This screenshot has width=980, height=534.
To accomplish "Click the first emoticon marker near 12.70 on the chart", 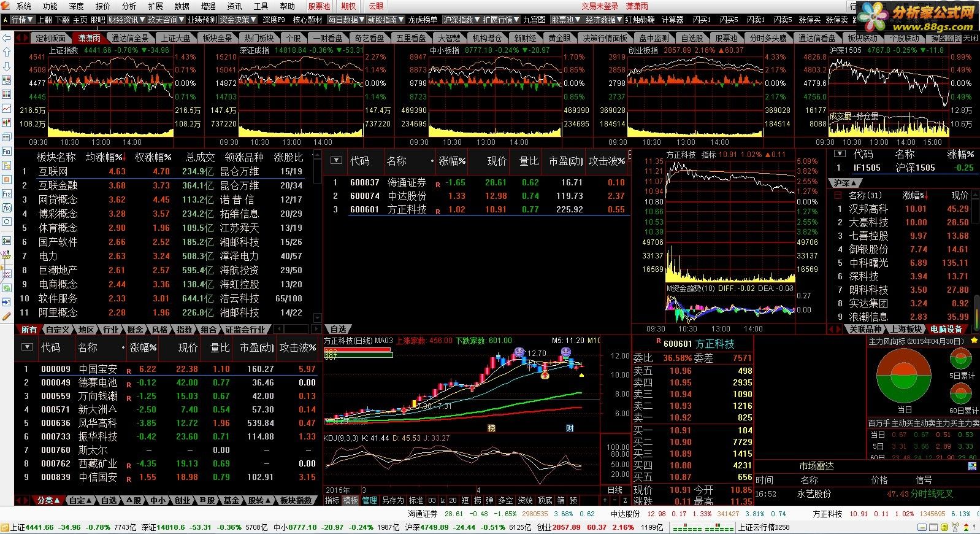I will [519, 352].
